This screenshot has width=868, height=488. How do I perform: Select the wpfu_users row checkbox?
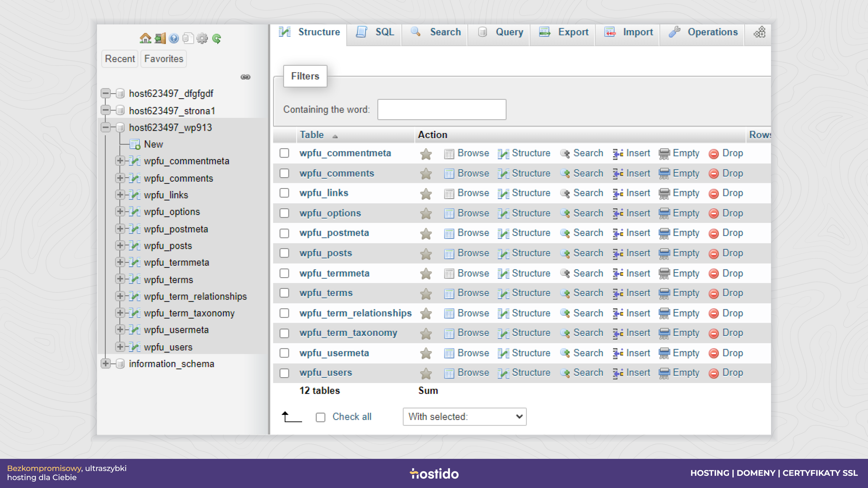[284, 373]
